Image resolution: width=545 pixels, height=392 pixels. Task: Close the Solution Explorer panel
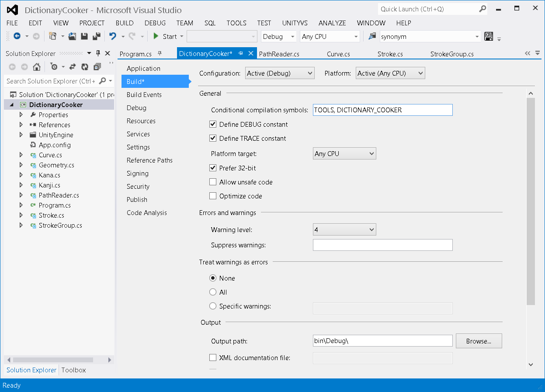(x=108, y=53)
